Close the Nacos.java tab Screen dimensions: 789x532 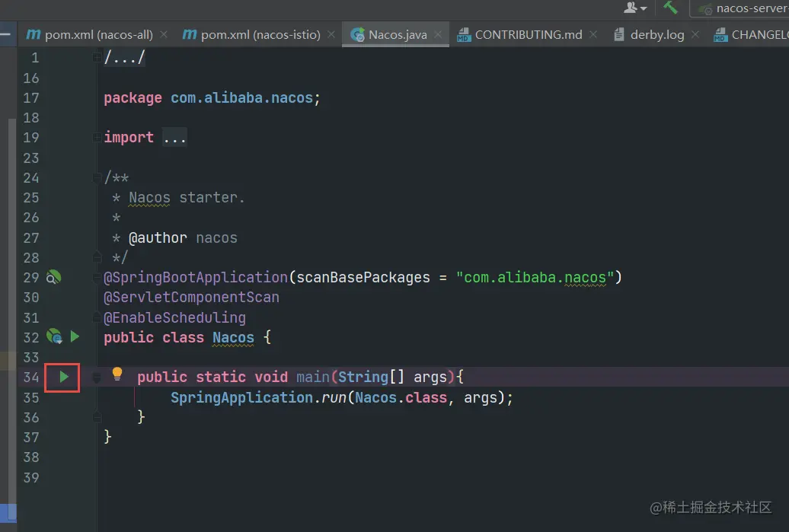[x=438, y=35]
